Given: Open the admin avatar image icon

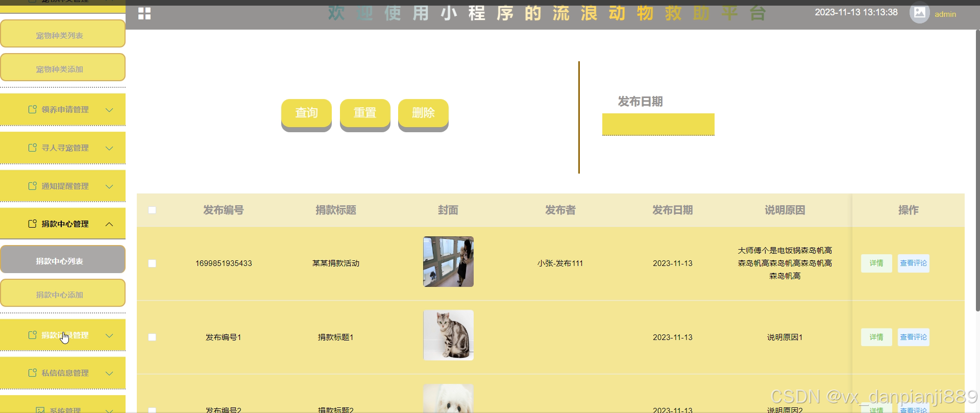Looking at the screenshot, I should (x=919, y=13).
